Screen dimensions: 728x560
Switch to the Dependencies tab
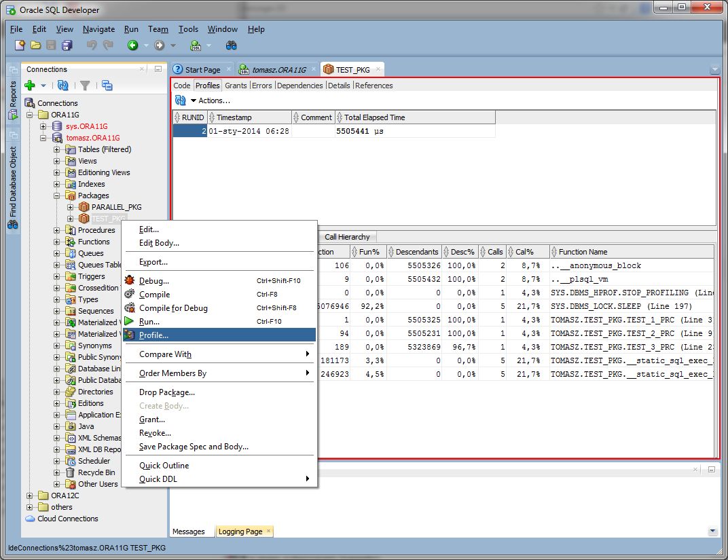(x=299, y=86)
